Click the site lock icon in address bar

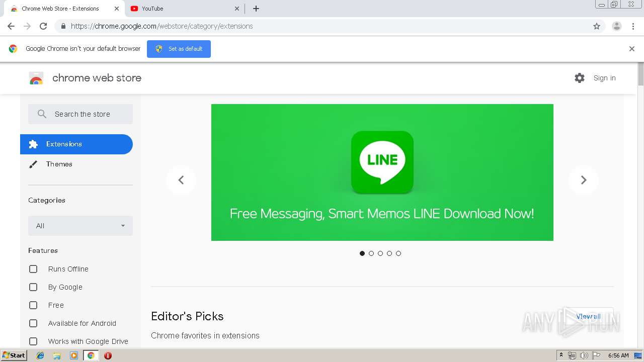click(63, 26)
